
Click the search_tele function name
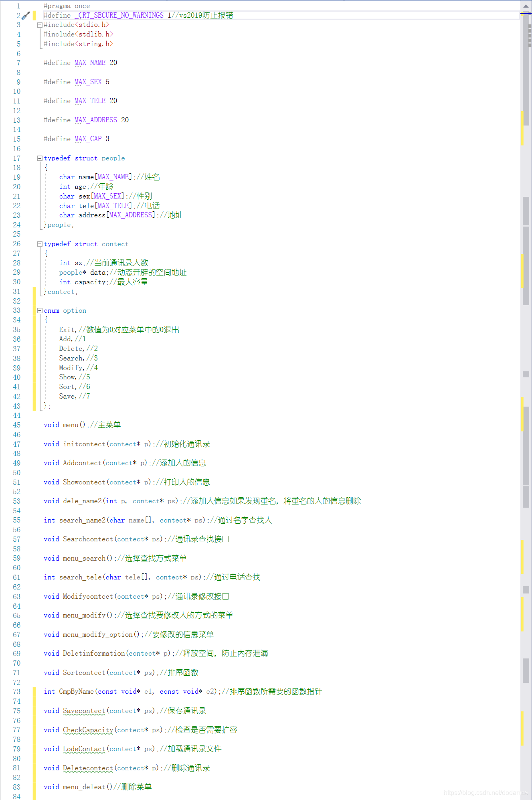click(80, 577)
